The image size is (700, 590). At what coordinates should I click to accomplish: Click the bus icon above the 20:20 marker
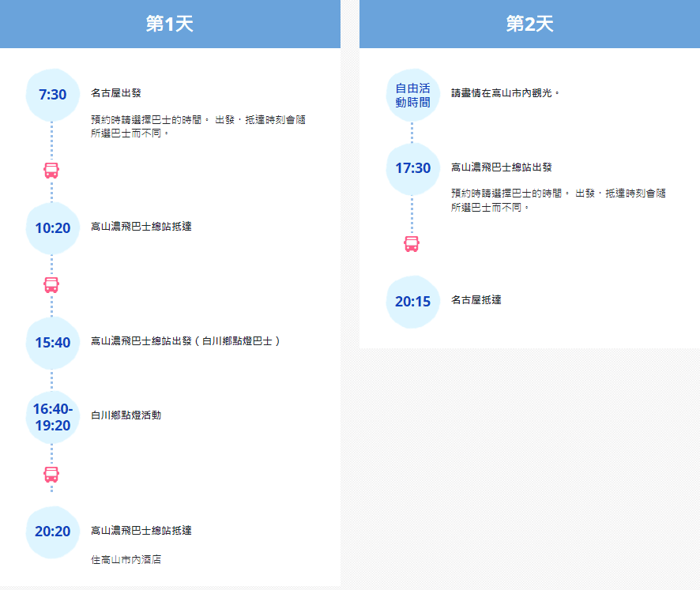pos(51,474)
